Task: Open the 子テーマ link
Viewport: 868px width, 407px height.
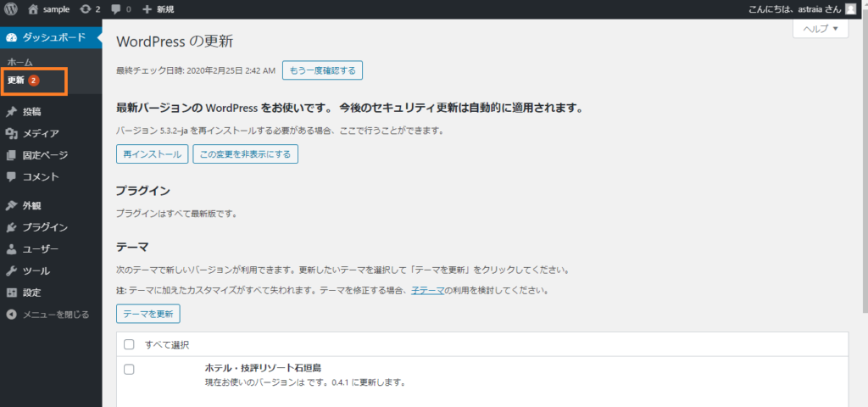Action: coord(429,290)
